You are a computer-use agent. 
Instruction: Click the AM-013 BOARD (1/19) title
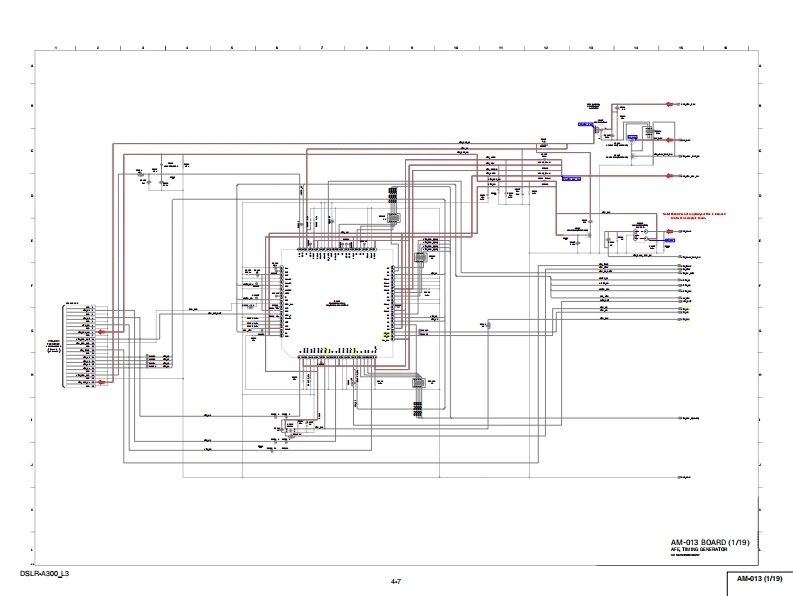pos(705,541)
